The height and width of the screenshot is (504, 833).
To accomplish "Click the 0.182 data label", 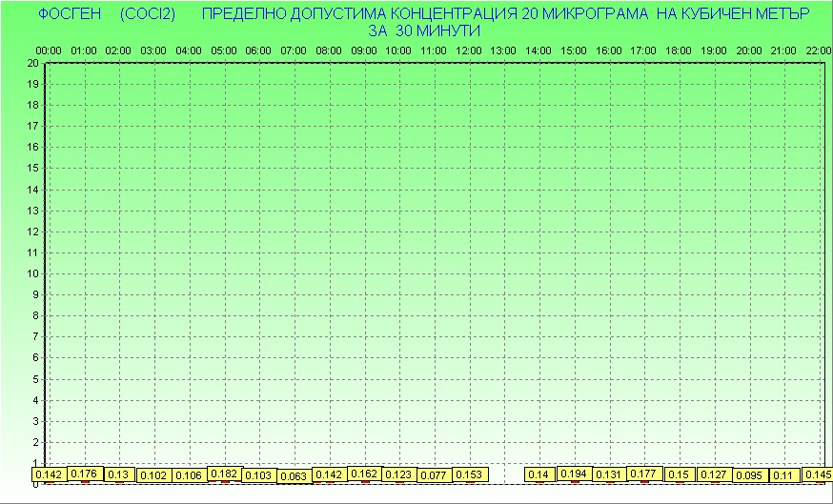I will click(x=223, y=474).
